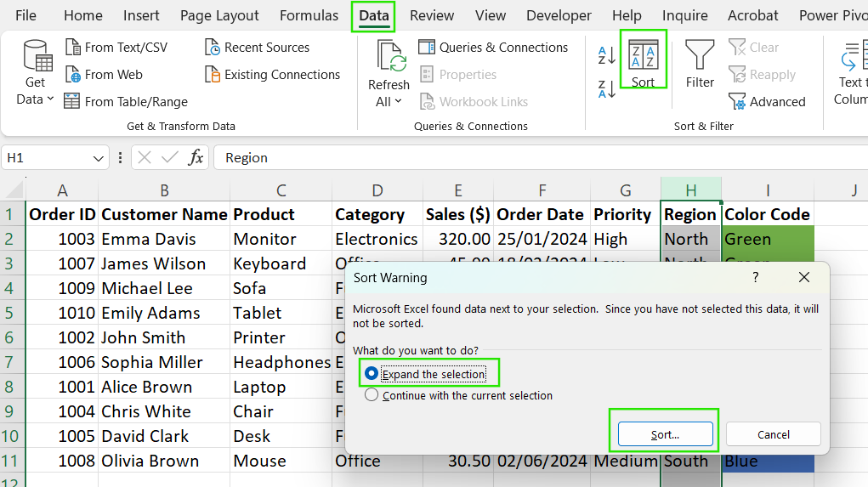Viewport: 868px width, 487px height.
Task: Close the Sort Warning dialog
Action: tap(803, 277)
